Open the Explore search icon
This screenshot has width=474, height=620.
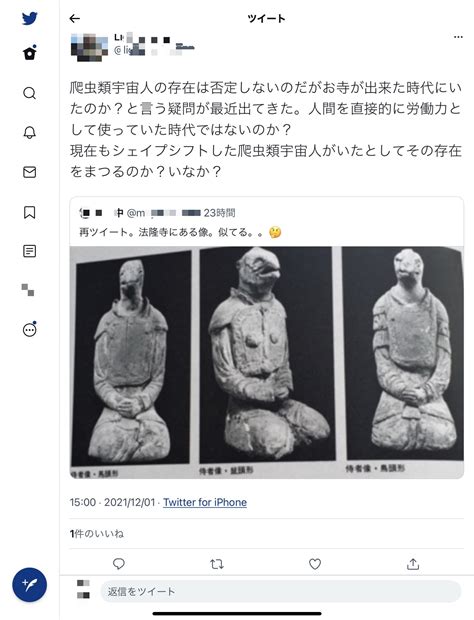pyautogui.click(x=30, y=93)
